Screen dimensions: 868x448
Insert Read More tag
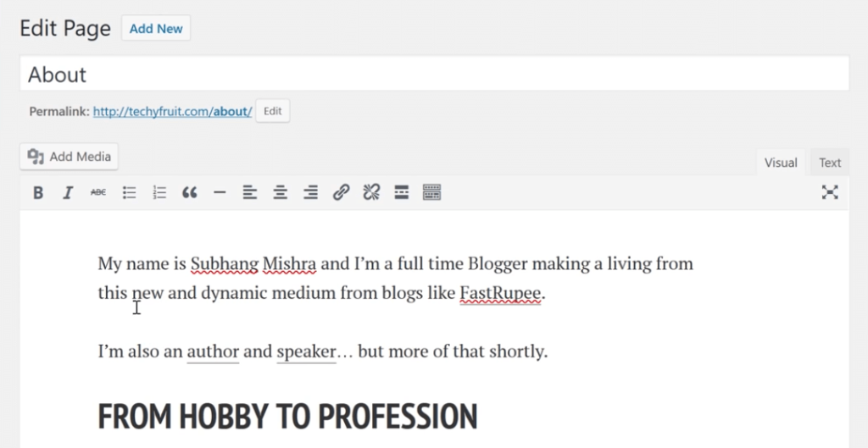[401, 192]
